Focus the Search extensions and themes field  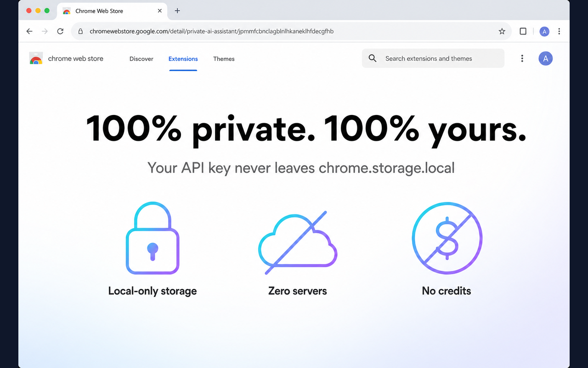click(x=433, y=58)
